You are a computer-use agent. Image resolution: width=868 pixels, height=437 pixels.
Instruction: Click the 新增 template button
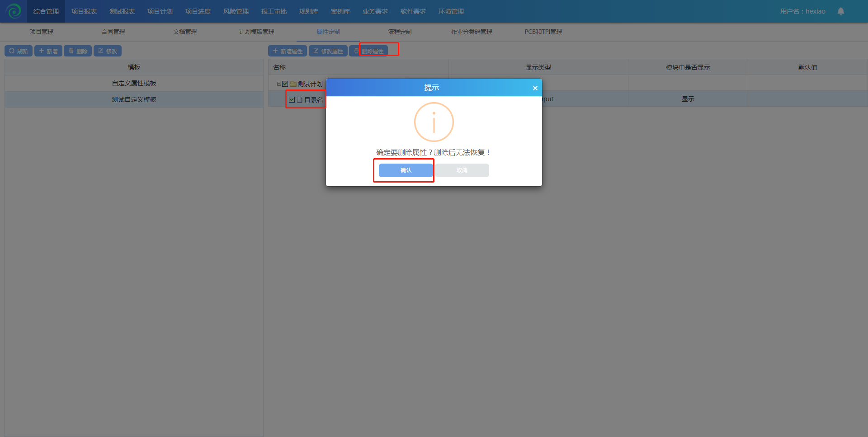tap(48, 51)
